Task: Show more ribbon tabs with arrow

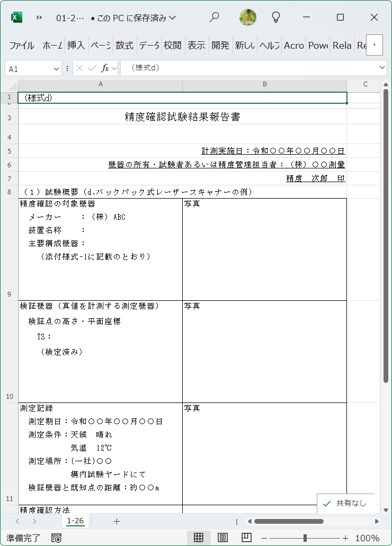Action: (375, 45)
